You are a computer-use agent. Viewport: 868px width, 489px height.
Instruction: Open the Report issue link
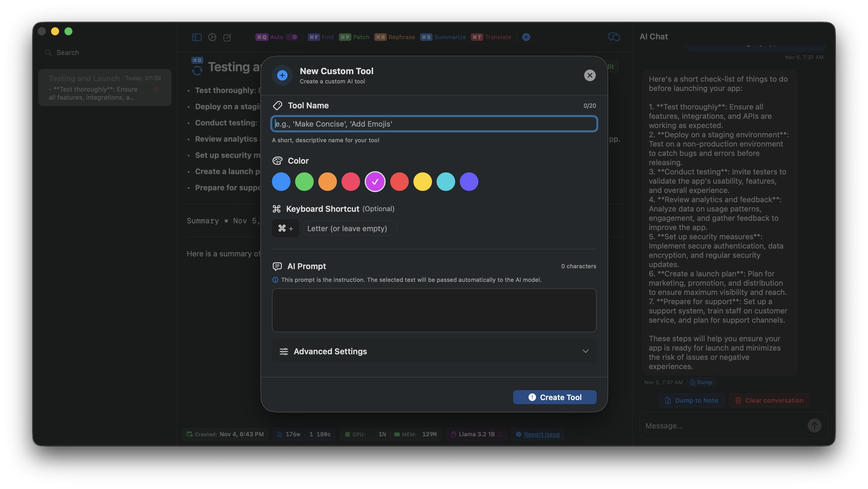541,434
